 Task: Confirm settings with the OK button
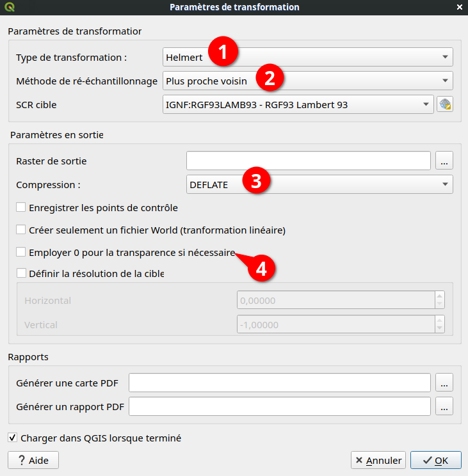[x=435, y=460]
